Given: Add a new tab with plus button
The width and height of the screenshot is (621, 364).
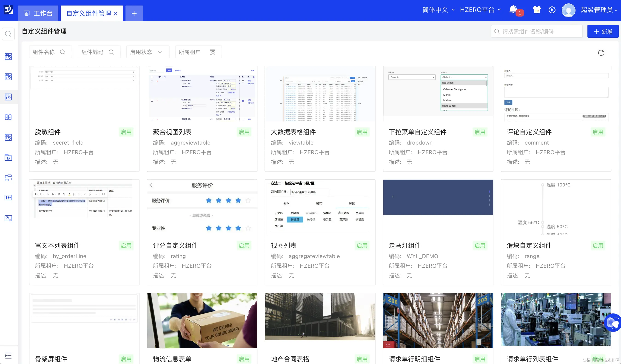Looking at the screenshot, I should [x=134, y=13].
